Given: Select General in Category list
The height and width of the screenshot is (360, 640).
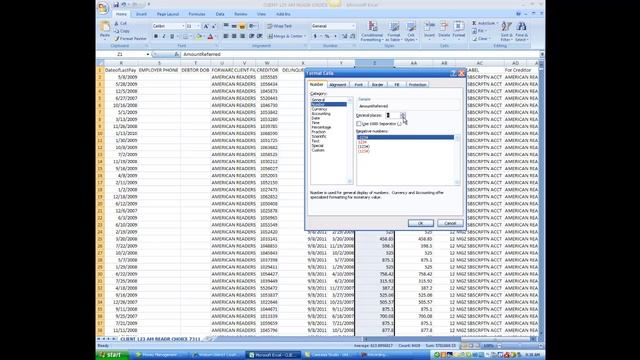Looking at the screenshot, I should (318, 100).
